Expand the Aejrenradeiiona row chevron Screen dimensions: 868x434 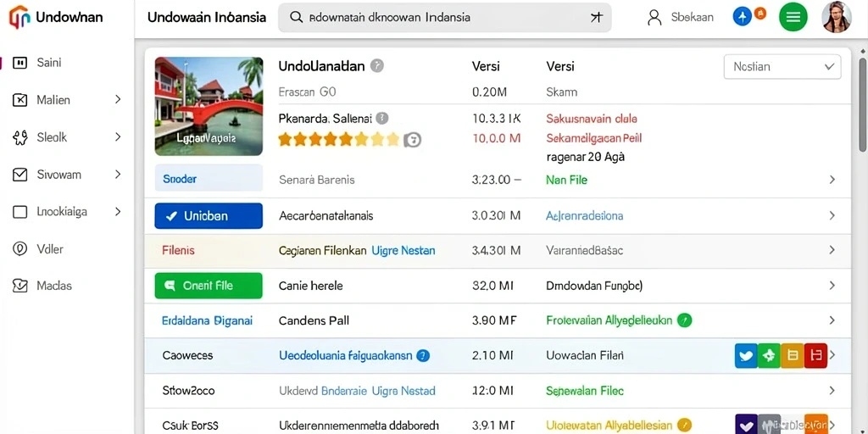coord(832,215)
